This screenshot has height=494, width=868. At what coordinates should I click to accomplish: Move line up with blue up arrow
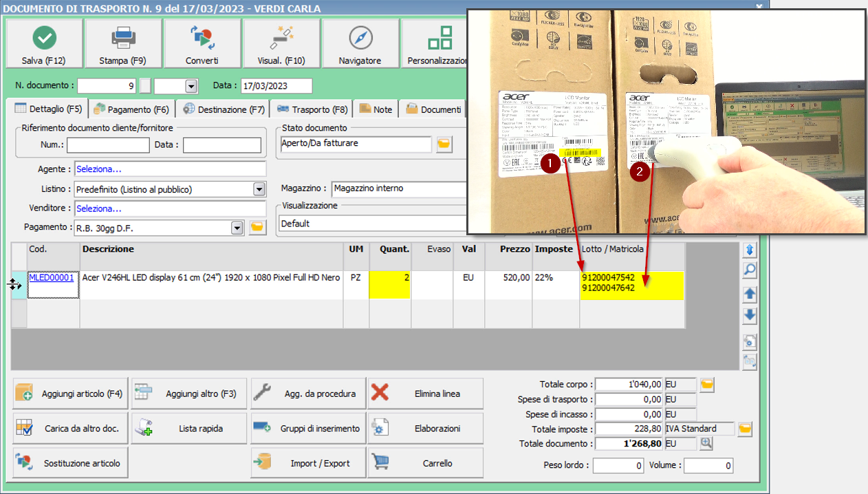[750, 294]
